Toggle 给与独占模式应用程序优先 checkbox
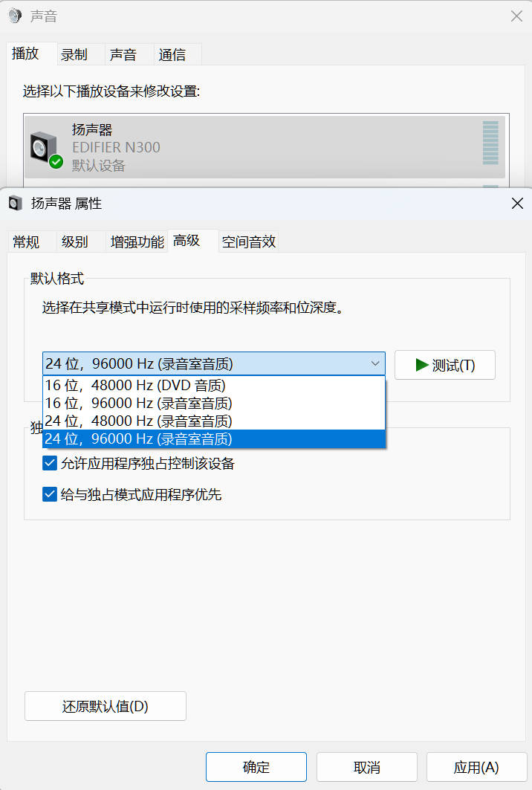Screen dimensions: 532x790 50,494
